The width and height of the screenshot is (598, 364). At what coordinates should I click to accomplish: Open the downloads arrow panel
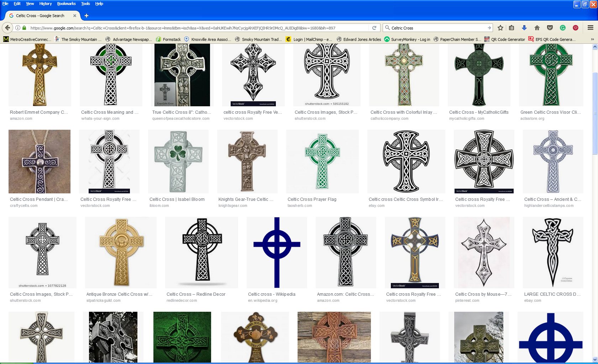click(x=524, y=28)
